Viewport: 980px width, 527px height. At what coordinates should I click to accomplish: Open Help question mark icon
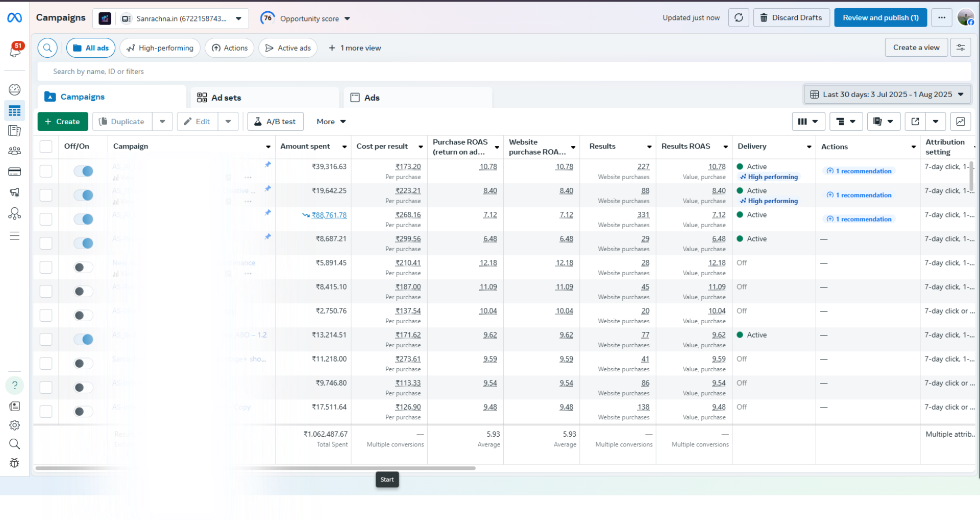(15, 385)
